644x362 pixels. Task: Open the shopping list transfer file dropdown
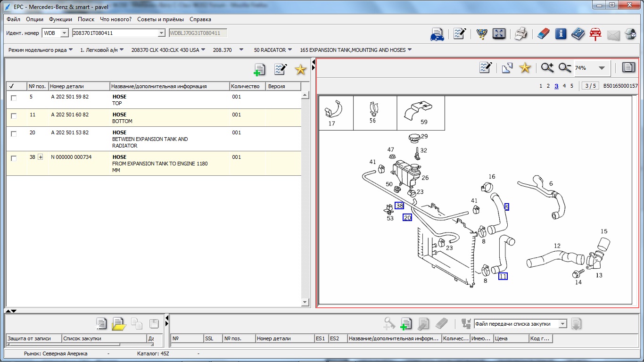tap(562, 324)
